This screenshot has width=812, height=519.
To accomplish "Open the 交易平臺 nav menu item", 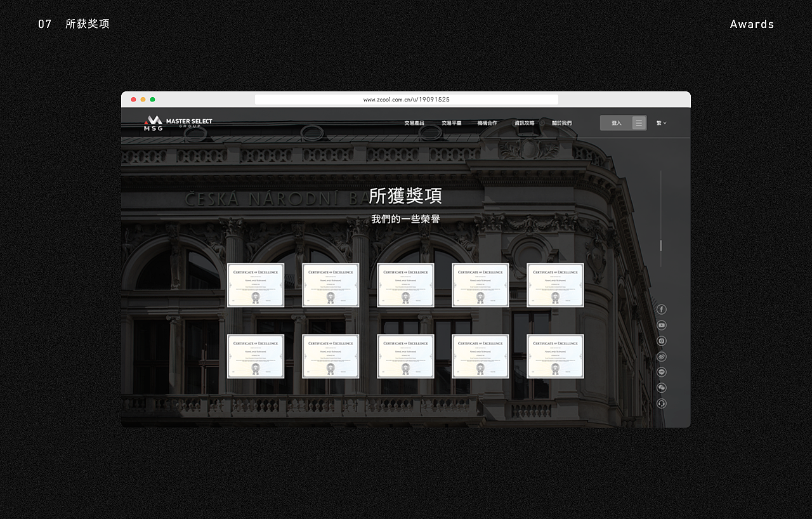I will [452, 123].
